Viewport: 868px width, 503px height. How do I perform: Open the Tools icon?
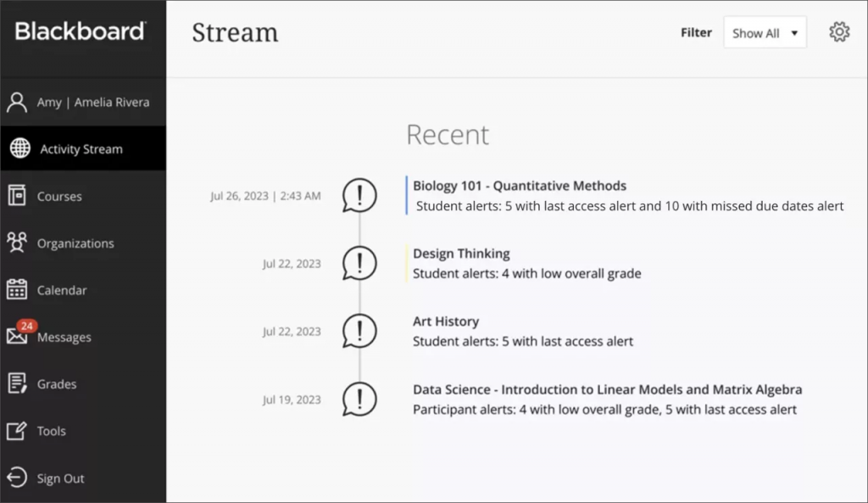(x=19, y=431)
